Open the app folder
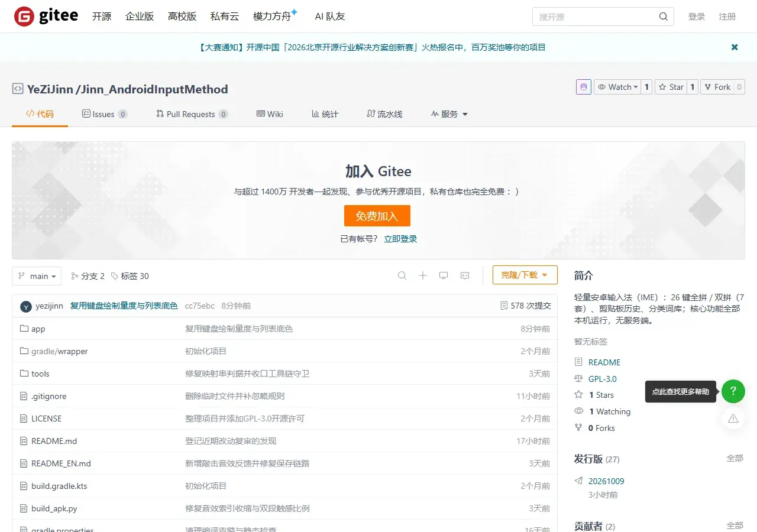 (38, 329)
